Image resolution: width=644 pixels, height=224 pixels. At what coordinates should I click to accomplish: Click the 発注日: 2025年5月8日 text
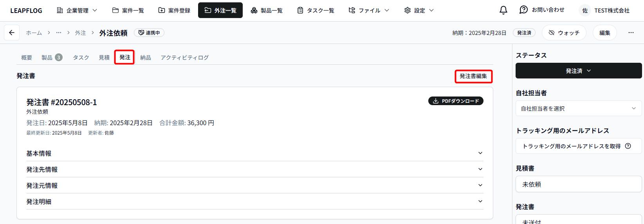(x=57, y=123)
